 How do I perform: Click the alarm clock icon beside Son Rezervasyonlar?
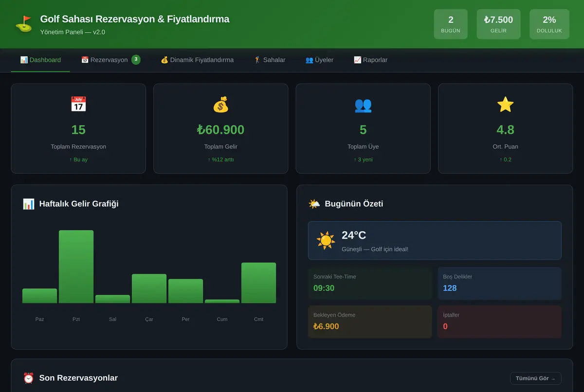point(29,378)
